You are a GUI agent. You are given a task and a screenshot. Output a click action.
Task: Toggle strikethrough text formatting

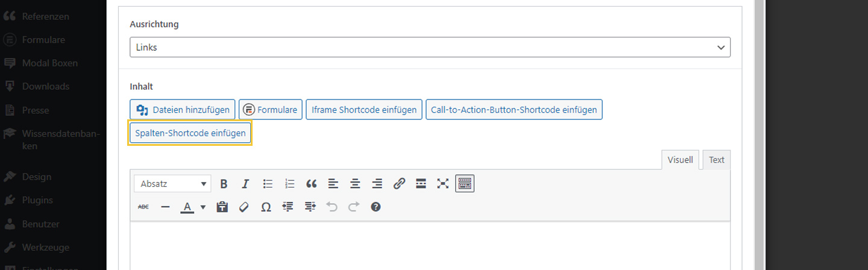(143, 207)
